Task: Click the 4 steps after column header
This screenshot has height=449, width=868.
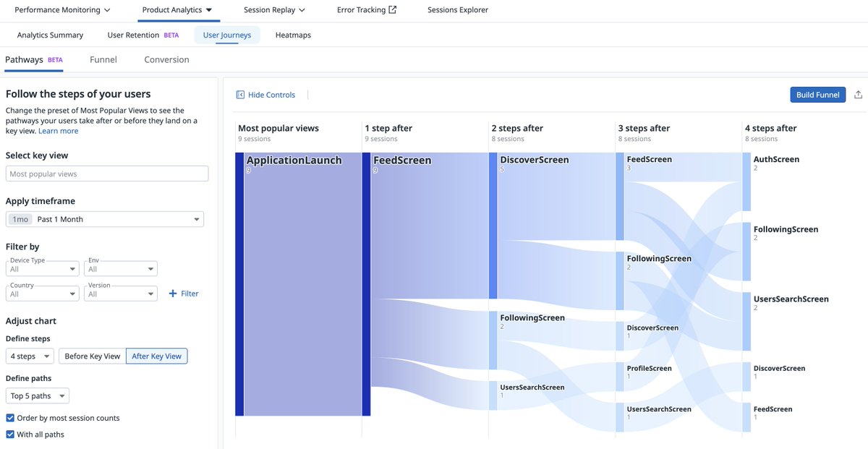Action: pos(771,128)
